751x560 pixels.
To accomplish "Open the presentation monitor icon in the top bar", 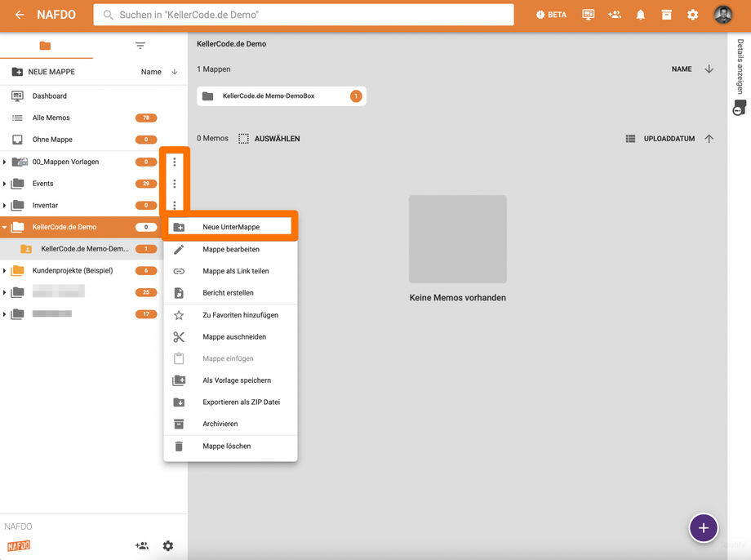I will (589, 15).
